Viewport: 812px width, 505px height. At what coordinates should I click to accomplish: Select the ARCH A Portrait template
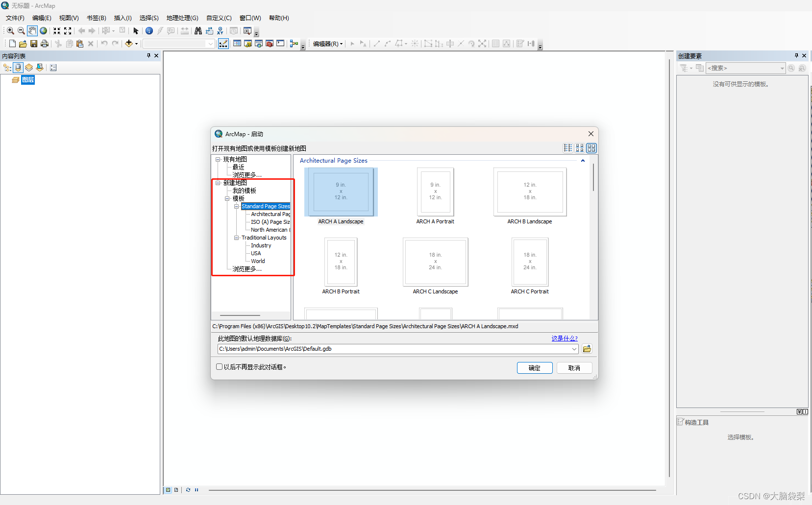click(x=435, y=196)
